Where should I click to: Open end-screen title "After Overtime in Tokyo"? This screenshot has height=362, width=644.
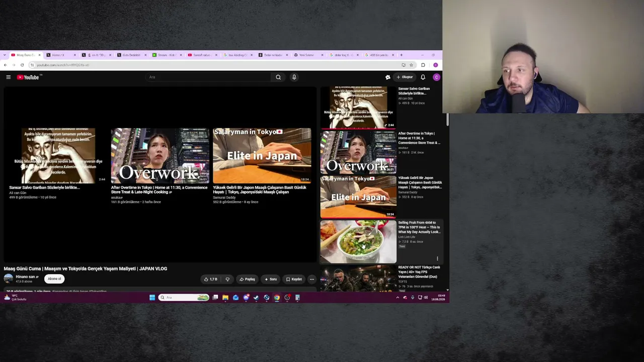coord(159,190)
